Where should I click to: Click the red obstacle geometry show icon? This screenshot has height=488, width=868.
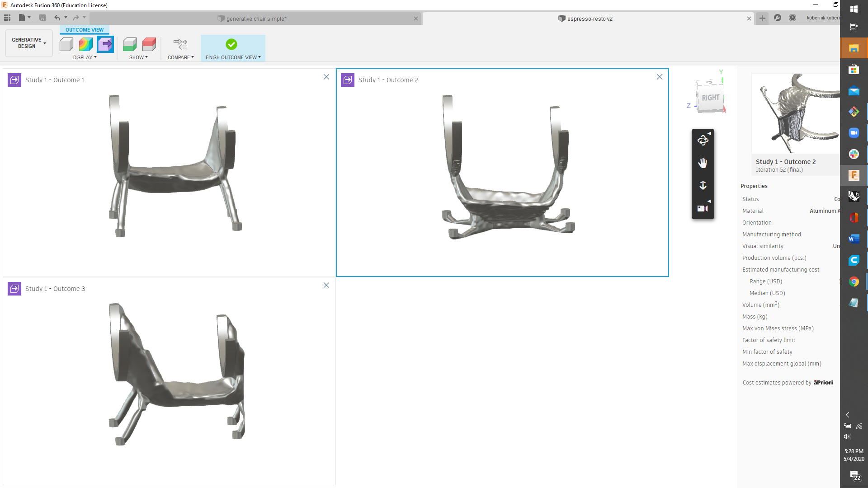click(x=149, y=44)
